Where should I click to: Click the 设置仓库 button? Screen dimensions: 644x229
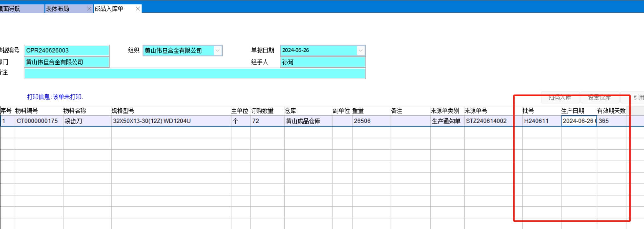599,98
